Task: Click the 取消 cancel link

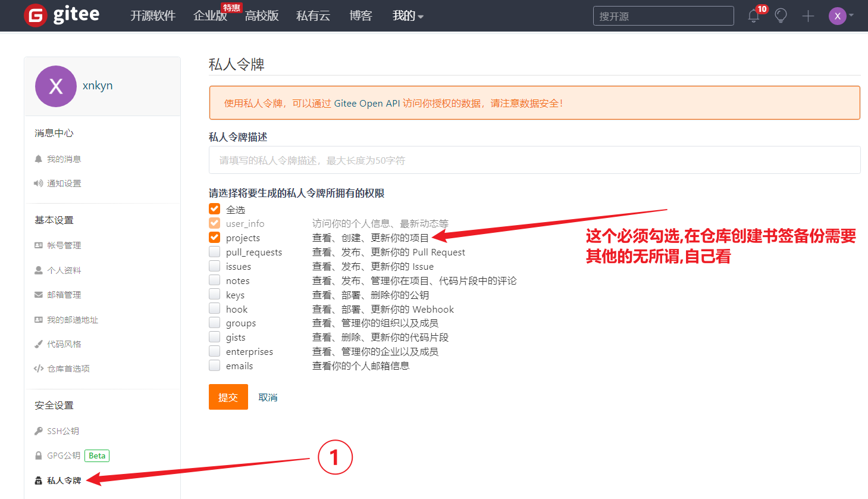Action: pyautogui.click(x=268, y=397)
